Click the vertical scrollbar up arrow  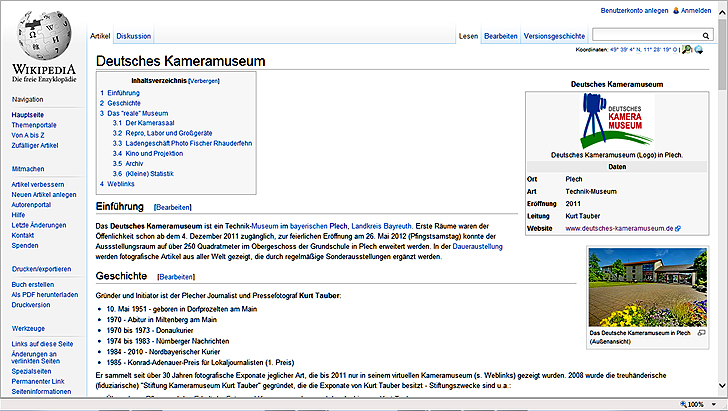(x=722, y=13)
